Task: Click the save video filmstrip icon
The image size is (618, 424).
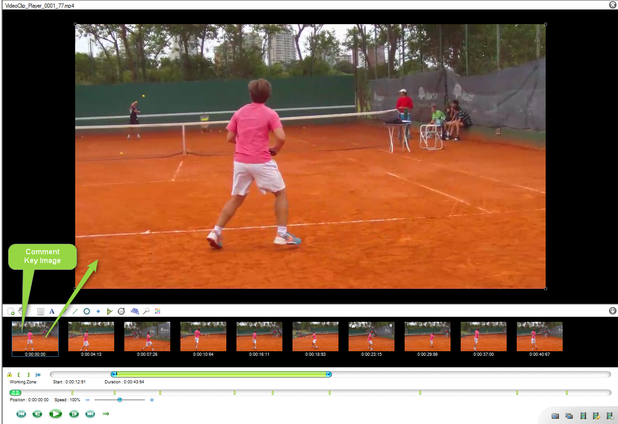Action: click(583, 415)
